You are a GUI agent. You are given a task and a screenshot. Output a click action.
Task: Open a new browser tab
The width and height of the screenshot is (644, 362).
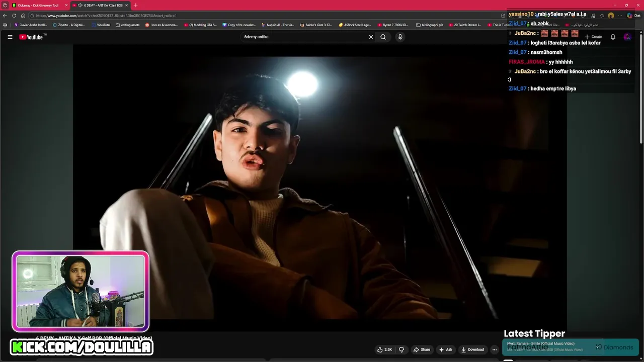pyautogui.click(x=135, y=5)
